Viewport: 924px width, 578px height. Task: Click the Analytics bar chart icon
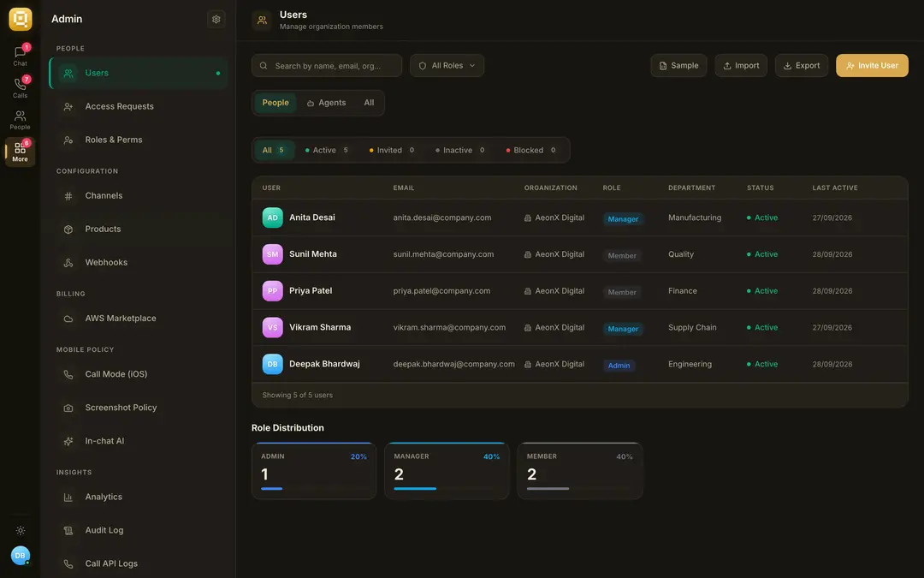(x=68, y=498)
